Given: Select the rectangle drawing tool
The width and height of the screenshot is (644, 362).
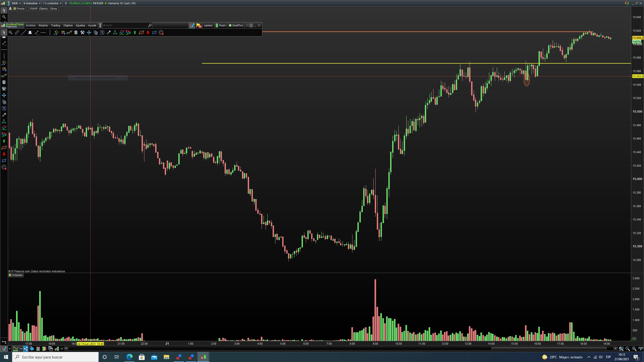Looking at the screenshot, I should pos(154,32).
